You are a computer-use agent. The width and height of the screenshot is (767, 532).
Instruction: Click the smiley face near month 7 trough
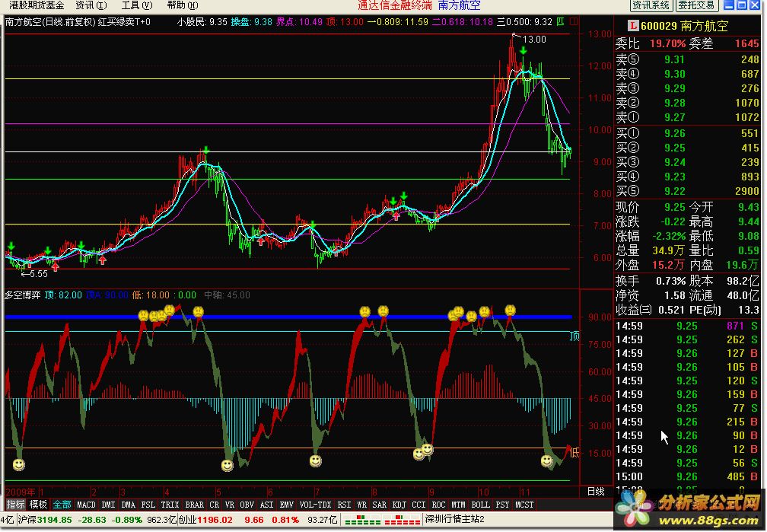click(316, 461)
